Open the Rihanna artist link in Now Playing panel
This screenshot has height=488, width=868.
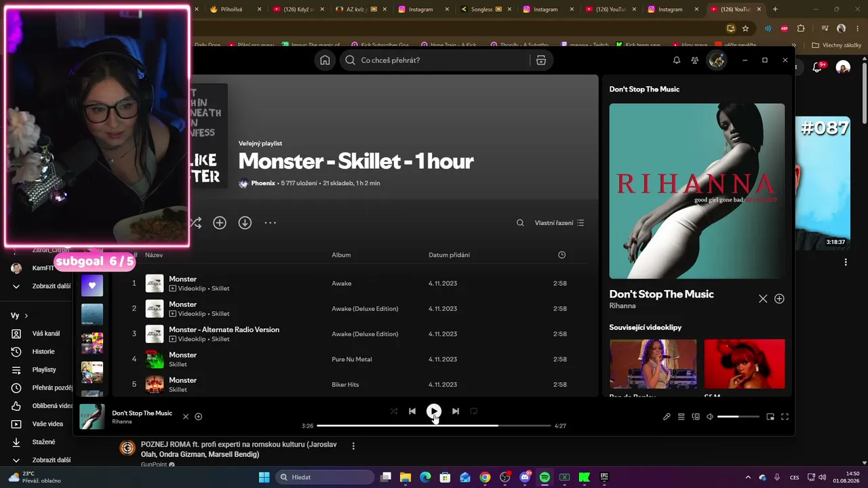pos(623,306)
